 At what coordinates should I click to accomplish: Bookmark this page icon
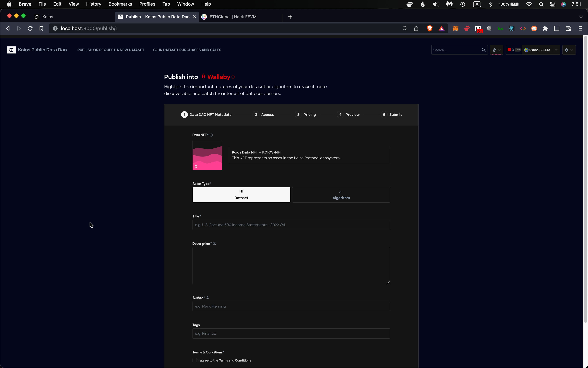[41, 28]
